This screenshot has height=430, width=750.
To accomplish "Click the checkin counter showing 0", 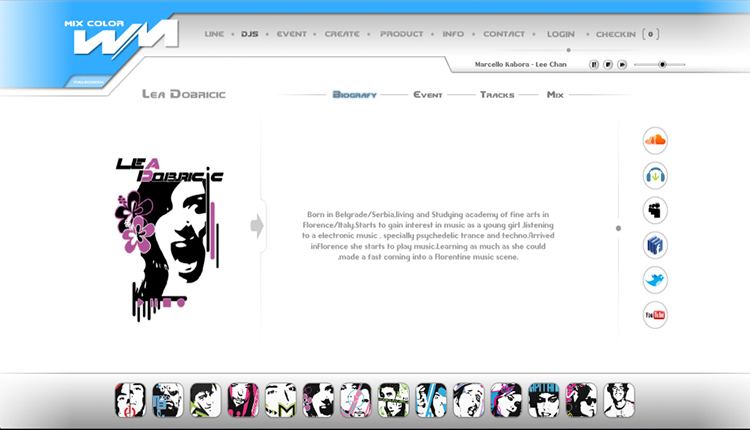I will pyautogui.click(x=651, y=34).
